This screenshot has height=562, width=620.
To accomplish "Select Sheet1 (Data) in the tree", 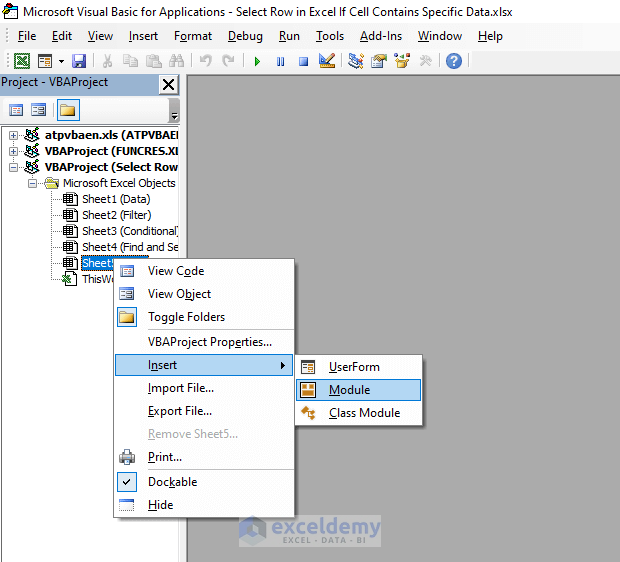I will coord(116,199).
